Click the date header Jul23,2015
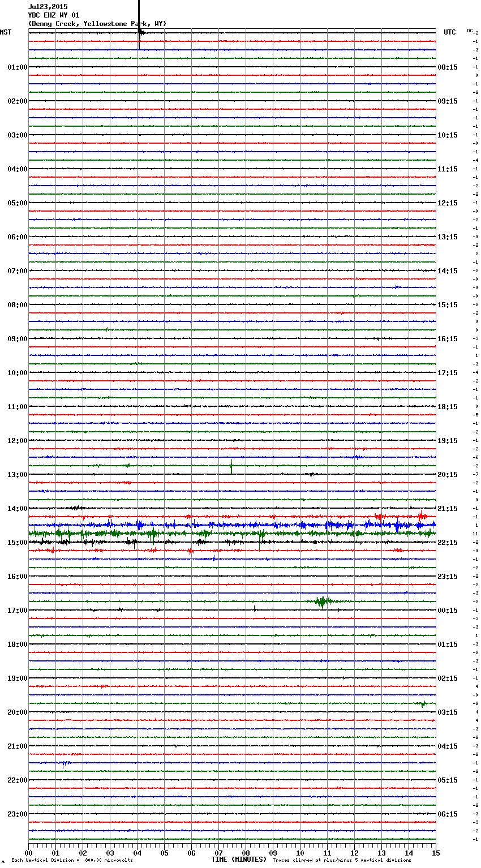Screen dimensions: 481x868 48,7
